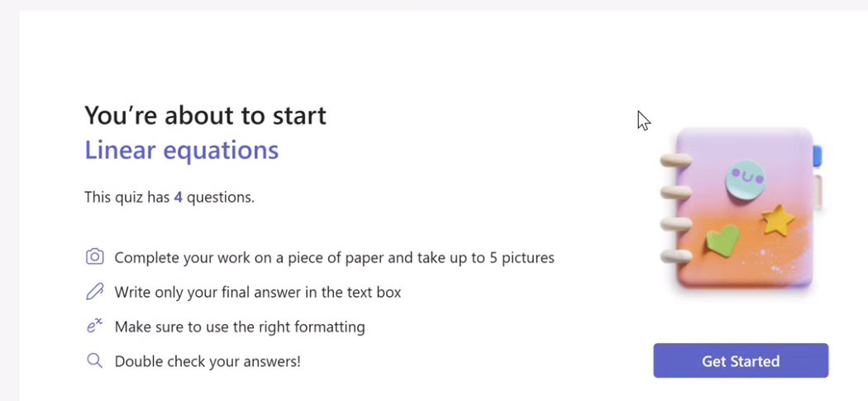Click the purple number 4 in question count
The width and height of the screenshot is (868, 401).
(178, 197)
